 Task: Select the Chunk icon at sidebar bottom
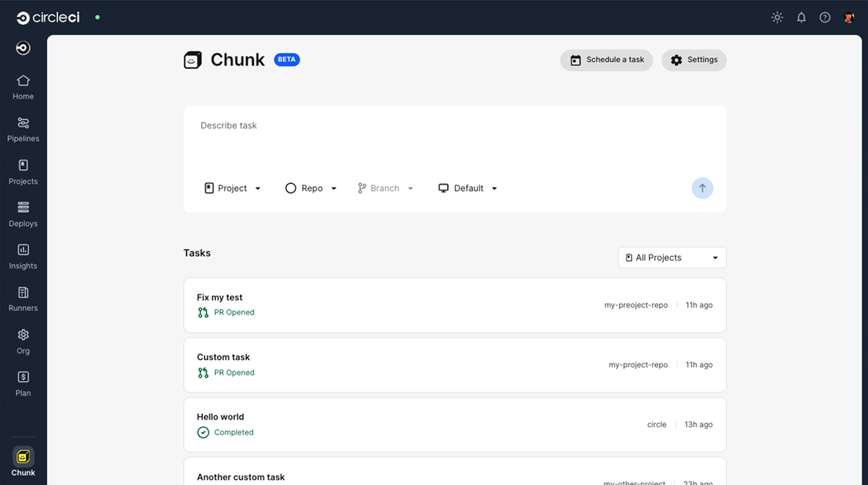tap(22, 457)
